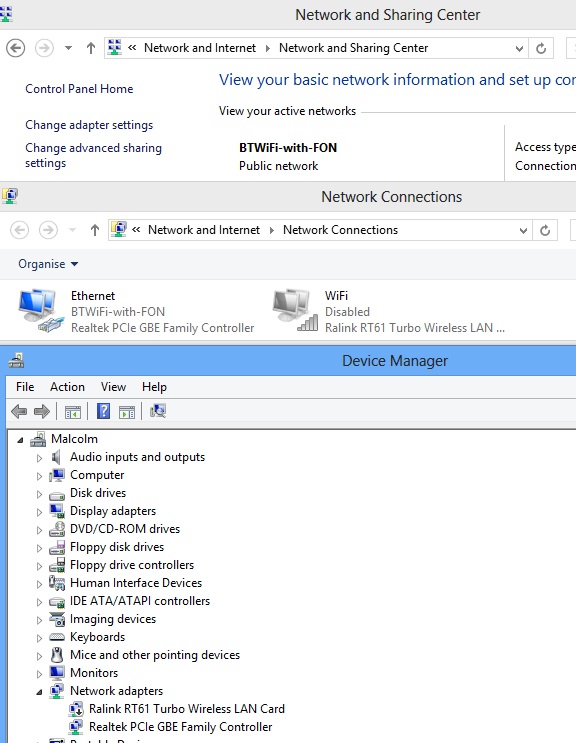
Task: Open Help menu in Device Manager
Action: tap(154, 387)
